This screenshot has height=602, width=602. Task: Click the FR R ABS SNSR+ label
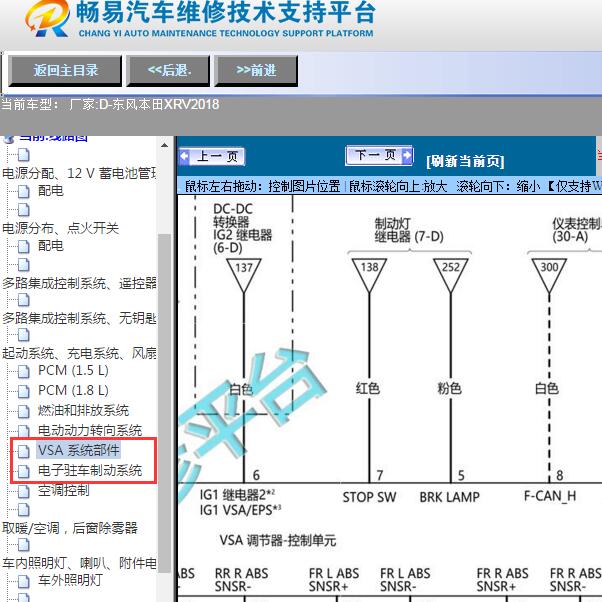pyautogui.click(x=502, y=580)
